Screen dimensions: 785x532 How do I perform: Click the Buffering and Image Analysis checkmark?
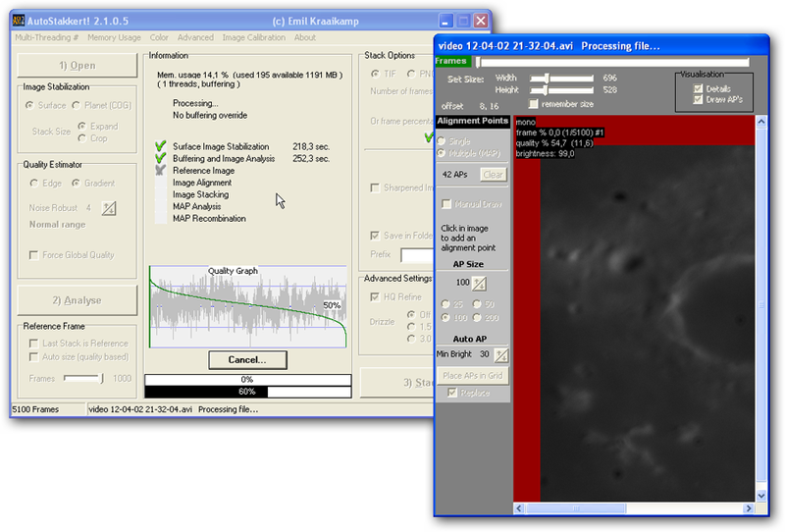pyautogui.click(x=161, y=158)
